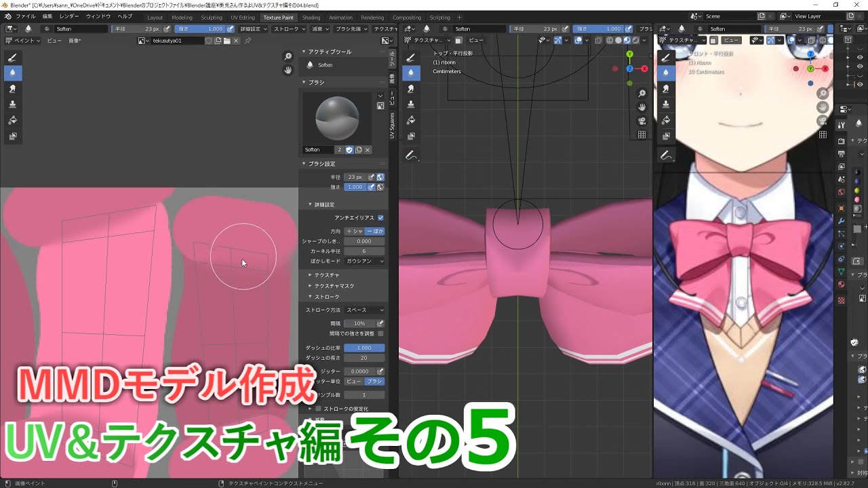The height and width of the screenshot is (488, 868).
Task: Select ぼかし direction option
Action: click(x=375, y=231)
